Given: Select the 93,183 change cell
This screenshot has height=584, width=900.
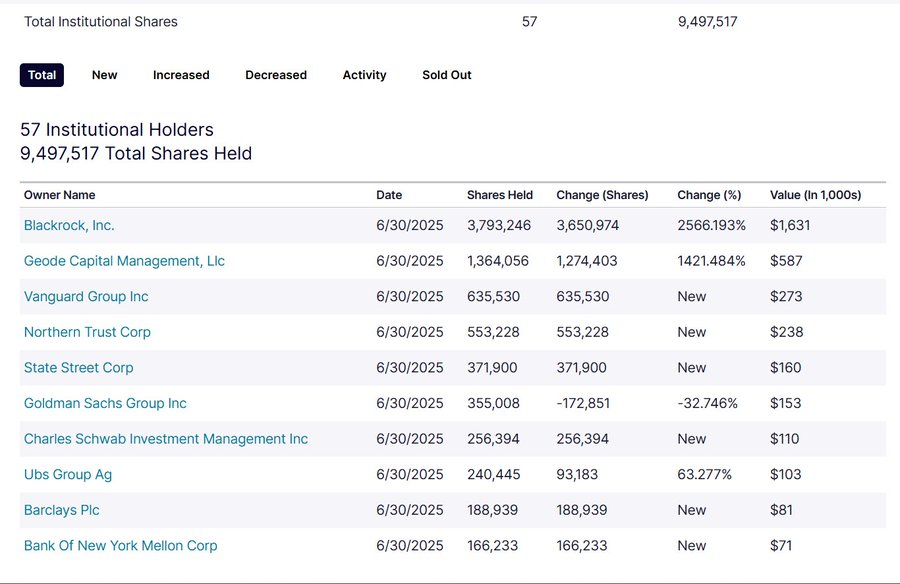Looking at the screenshot, I should click(x=577, y=474).
